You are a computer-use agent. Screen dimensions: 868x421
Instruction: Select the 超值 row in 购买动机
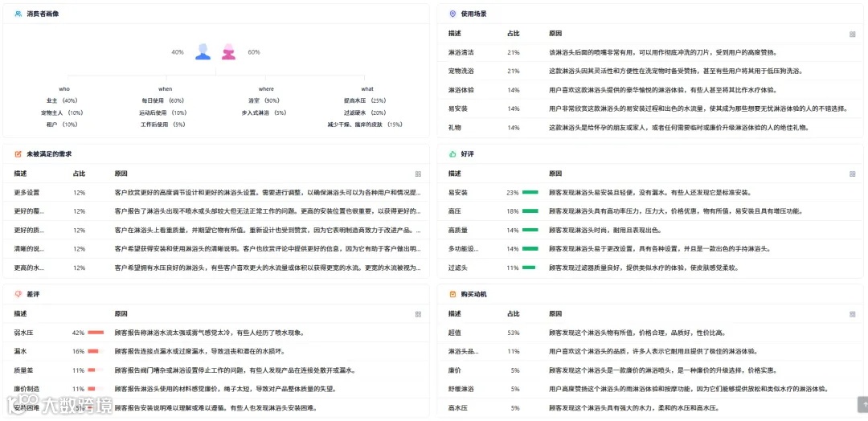click(650, 333)
